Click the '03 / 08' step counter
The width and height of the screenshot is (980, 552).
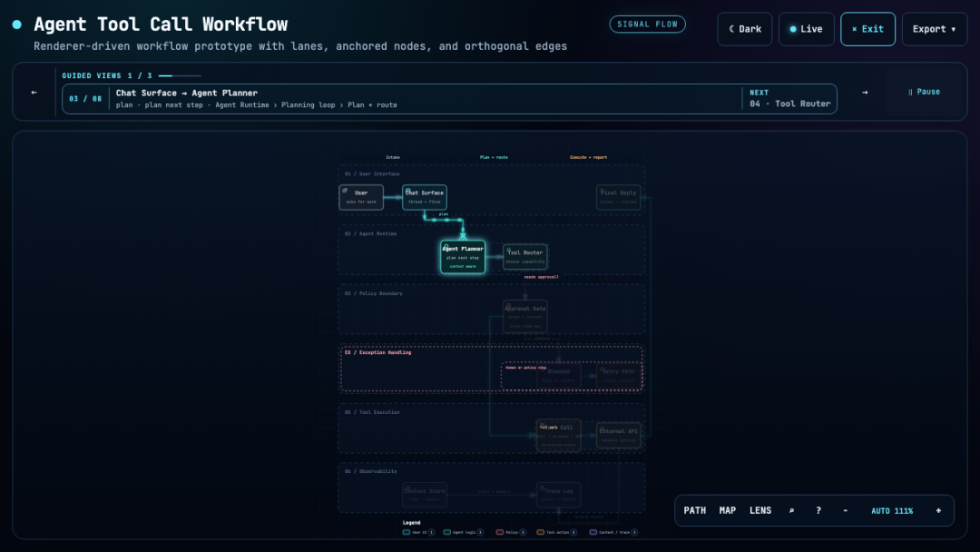(x=85, y=99)
